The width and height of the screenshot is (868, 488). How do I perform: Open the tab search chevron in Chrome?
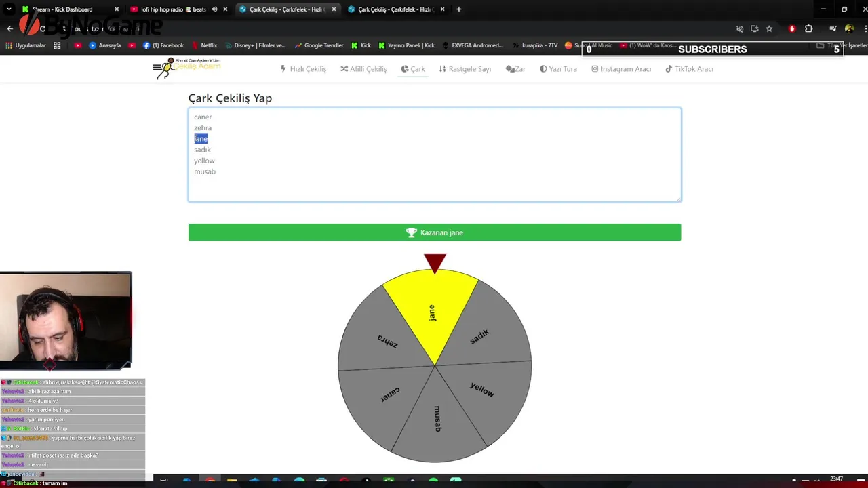(x=9, y=9)
